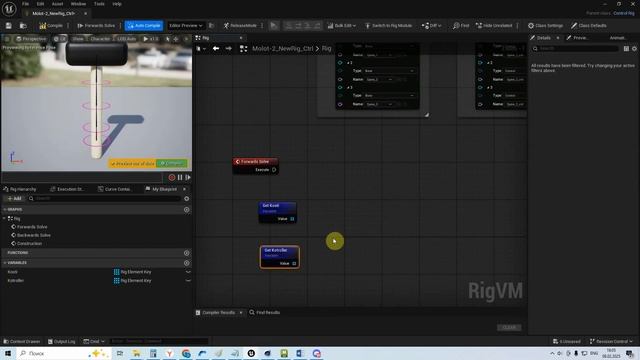Click the add function plus icon
Viewport: 640px width, 360px height.
tap(187, 253)
